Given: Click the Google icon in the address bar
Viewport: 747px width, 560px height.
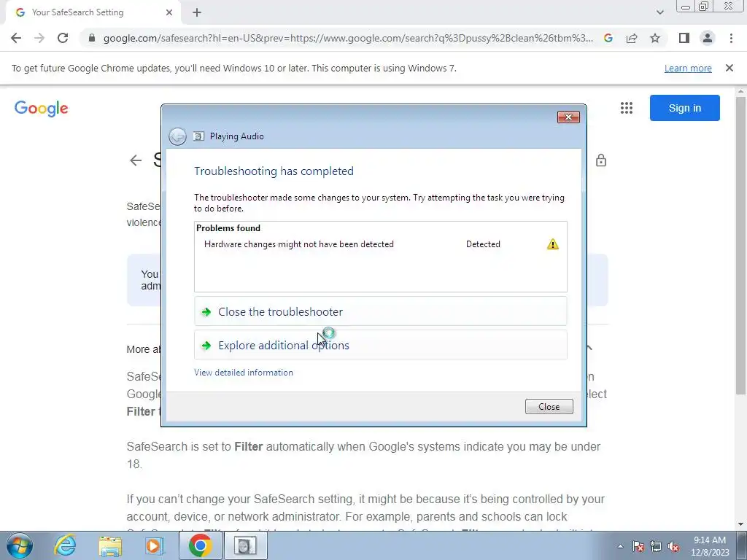Looking at the screenshot, I should click(x=608, y=38).
